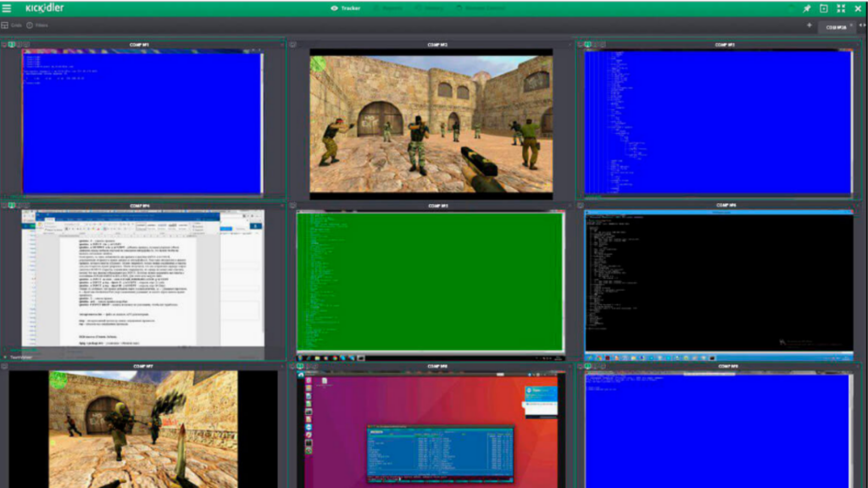Image resolution: width=868 pixels, height=488 pixels.
Task: Open COMP №2 Counter-Strike pistol view thumbnail
Action: point(431,124)
